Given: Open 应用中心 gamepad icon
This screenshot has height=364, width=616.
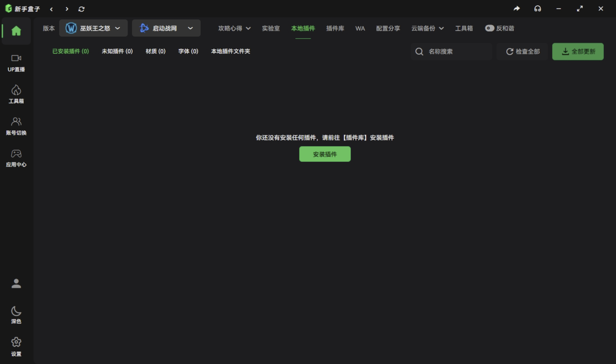Looking at the screenshot, I should tap(16, 158).
